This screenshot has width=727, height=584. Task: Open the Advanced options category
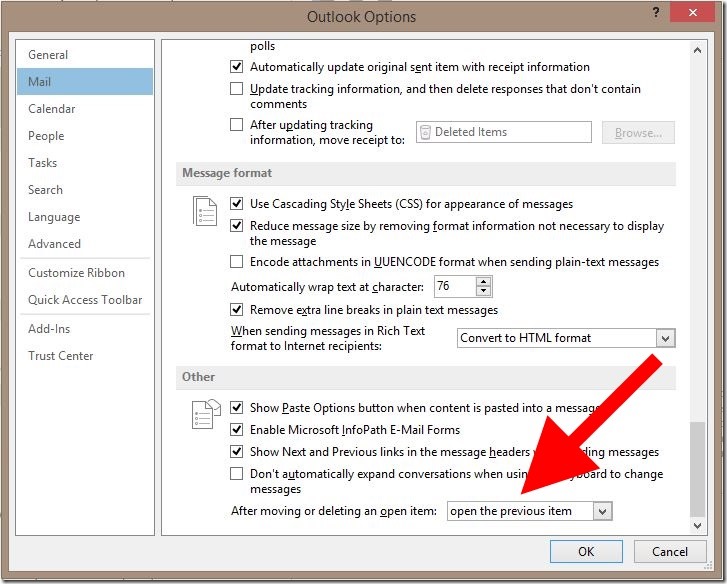pos(85,243)
